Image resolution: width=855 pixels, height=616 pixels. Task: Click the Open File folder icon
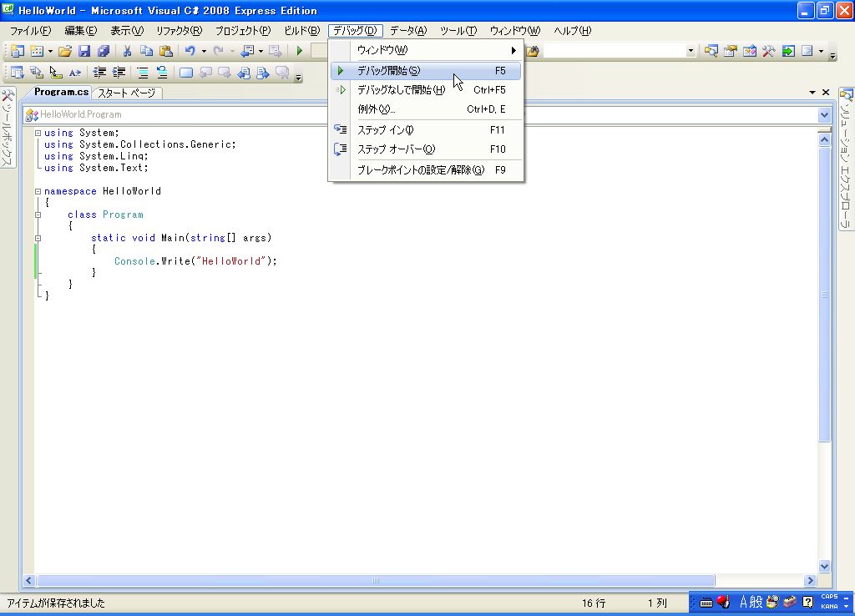pos(65,51)
